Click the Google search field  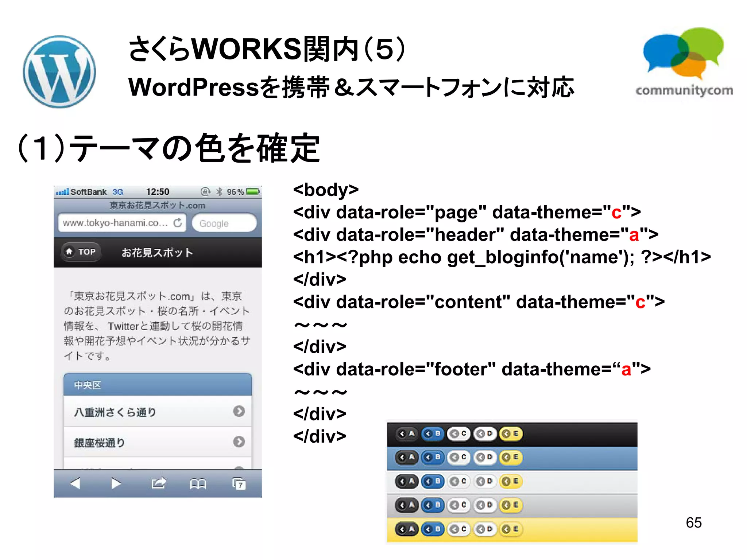(224, 223)
